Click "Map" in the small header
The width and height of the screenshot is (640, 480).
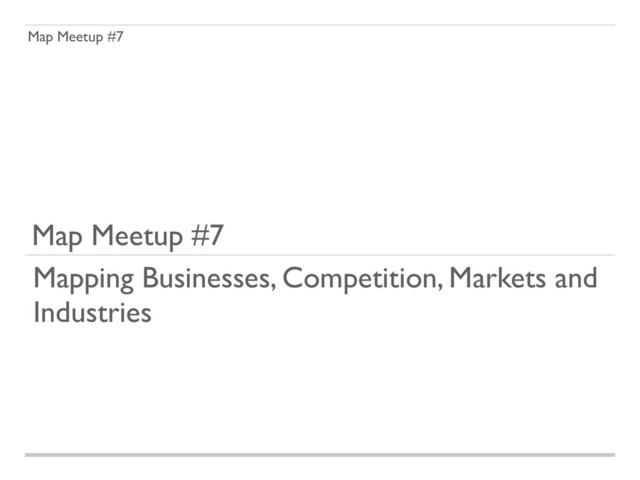pyautogui.click(x=40, y=37)
